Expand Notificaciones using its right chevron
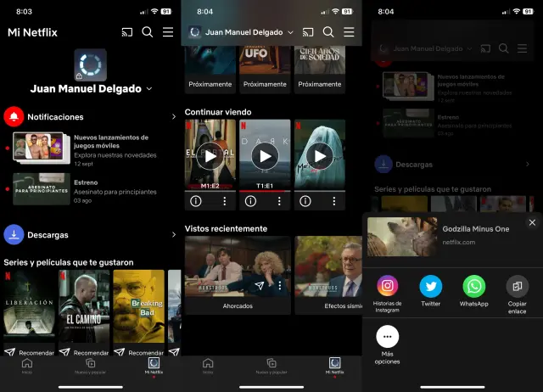 174,116
